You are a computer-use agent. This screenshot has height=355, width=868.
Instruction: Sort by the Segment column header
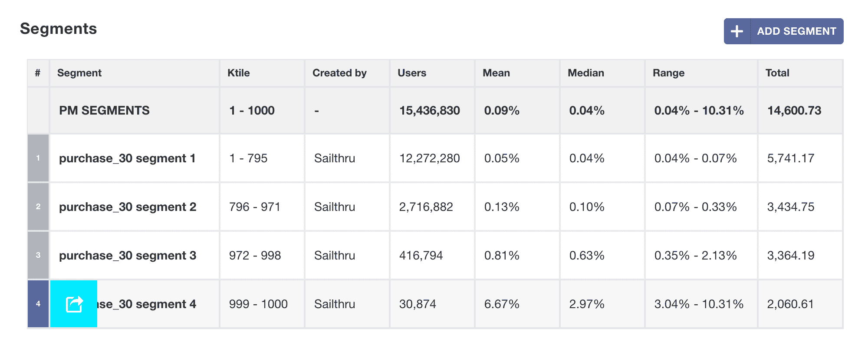79,73
